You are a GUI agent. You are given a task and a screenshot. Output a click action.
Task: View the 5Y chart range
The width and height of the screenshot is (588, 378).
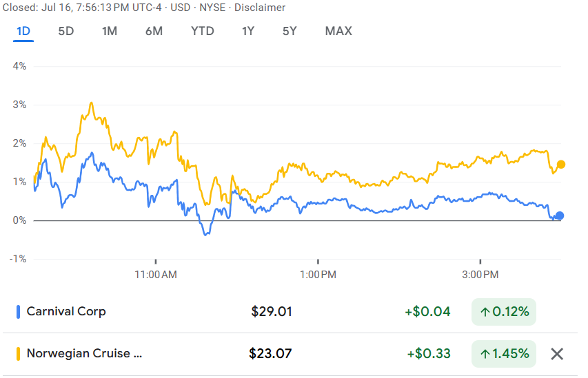[x=290, y=31]
